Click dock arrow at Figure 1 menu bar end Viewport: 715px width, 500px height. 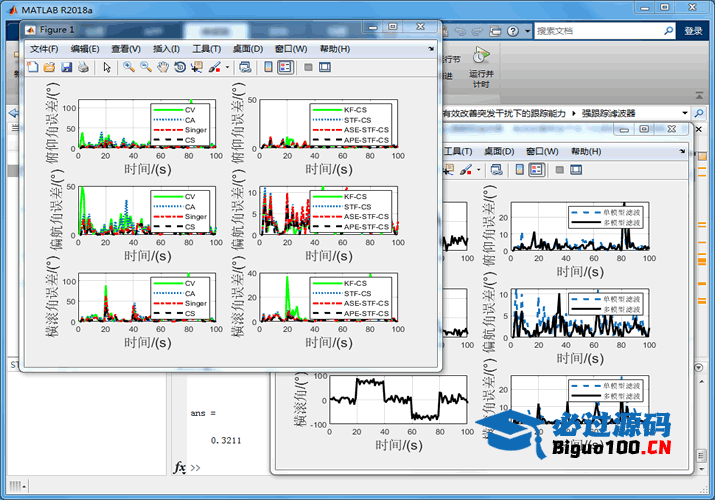click(x=431, y=49)
